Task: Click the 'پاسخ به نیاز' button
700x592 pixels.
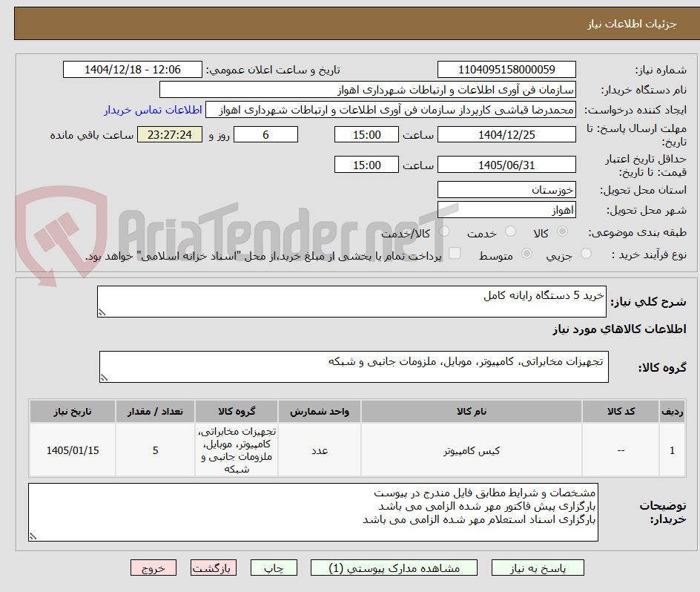Action: (x=538, y=568)
